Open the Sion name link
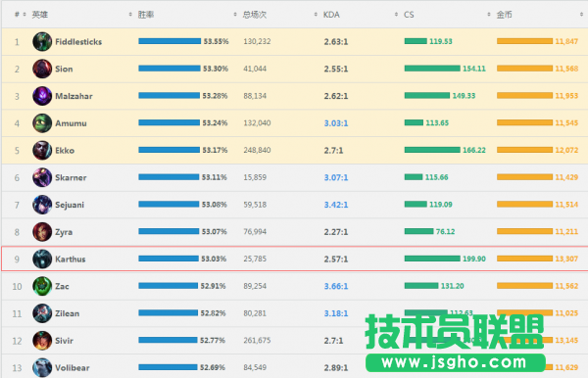 pos(64,69)
